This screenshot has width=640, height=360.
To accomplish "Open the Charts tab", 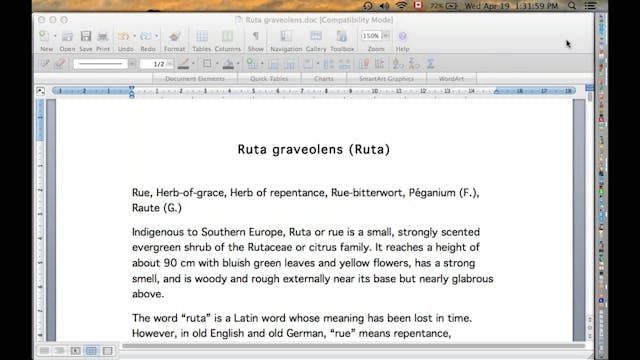I will tap(324, 78).
